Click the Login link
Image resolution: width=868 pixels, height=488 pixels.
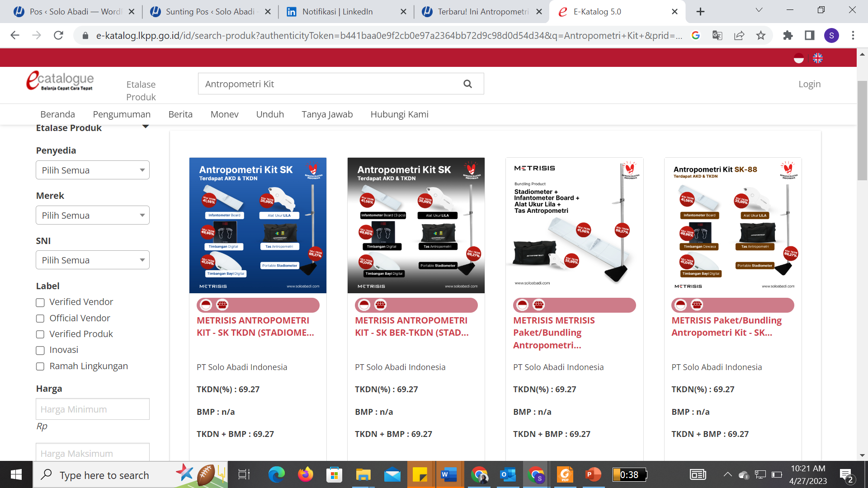(809, 84)
